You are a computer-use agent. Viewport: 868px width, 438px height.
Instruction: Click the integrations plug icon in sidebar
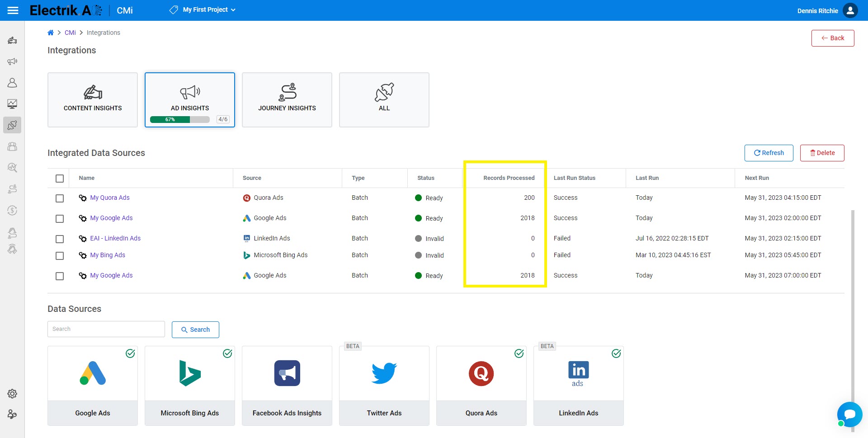(x=12, y=125)
